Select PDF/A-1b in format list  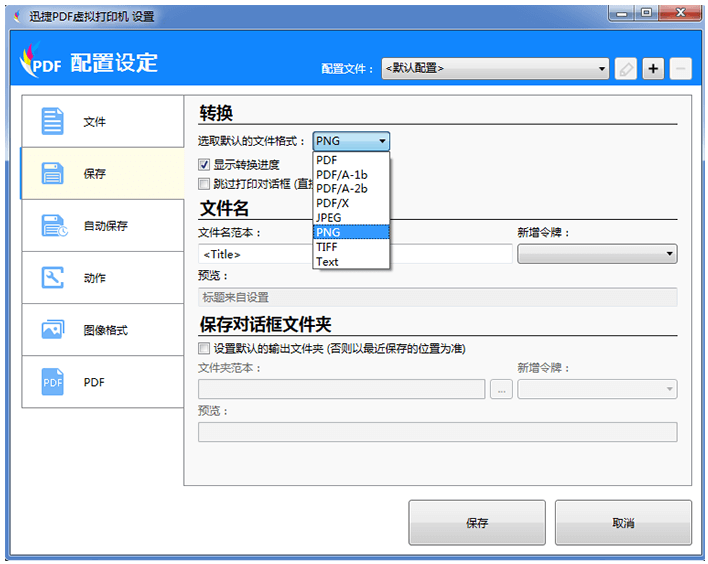pyautogui.click(x=351, y=174)
